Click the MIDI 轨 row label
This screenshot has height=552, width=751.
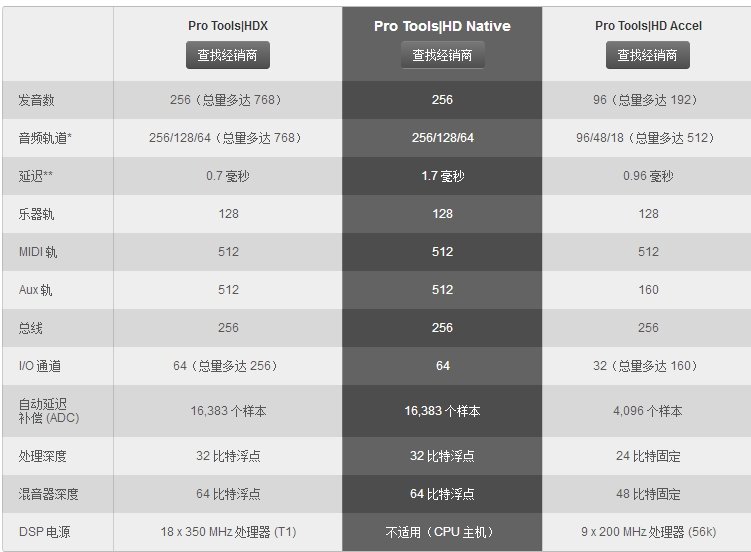coord(38,252)
